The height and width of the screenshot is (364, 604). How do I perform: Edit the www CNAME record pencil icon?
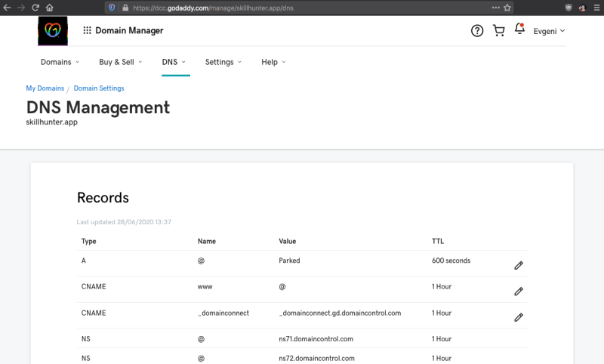(519, 292)
